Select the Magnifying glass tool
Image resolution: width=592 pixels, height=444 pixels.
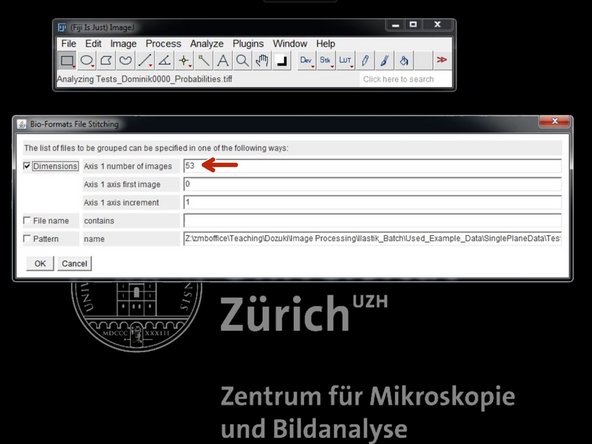(242, 60)
